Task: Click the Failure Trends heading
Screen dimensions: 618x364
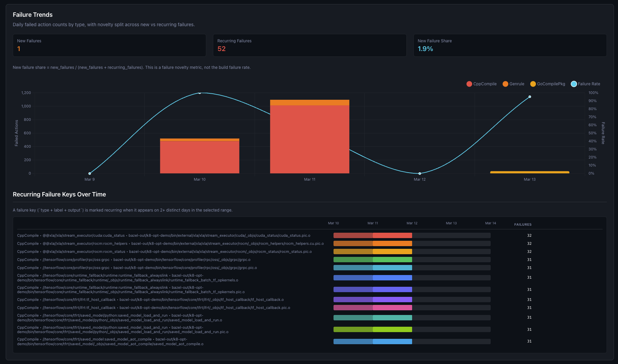Action: [x=33, y=15]
